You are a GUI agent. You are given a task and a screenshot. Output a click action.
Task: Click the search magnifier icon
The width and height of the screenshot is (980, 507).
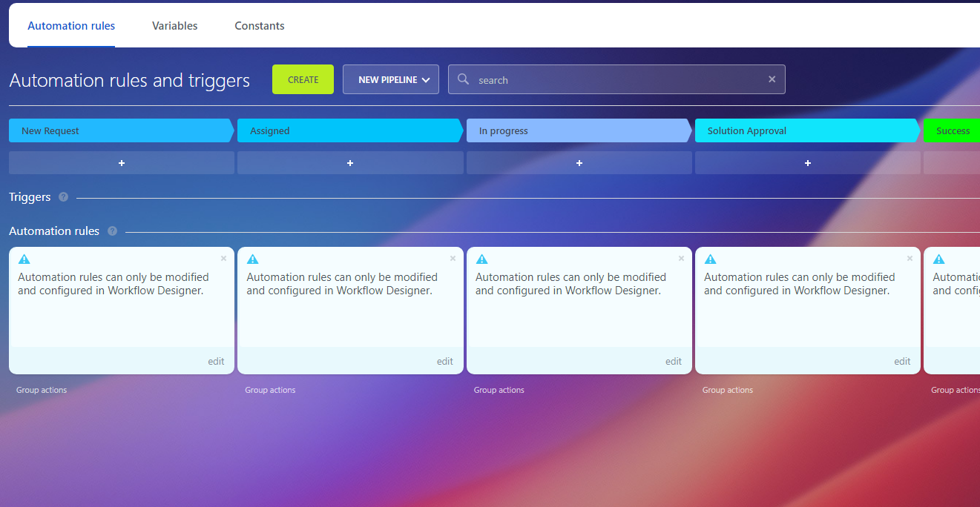click(x=464, y=79)
